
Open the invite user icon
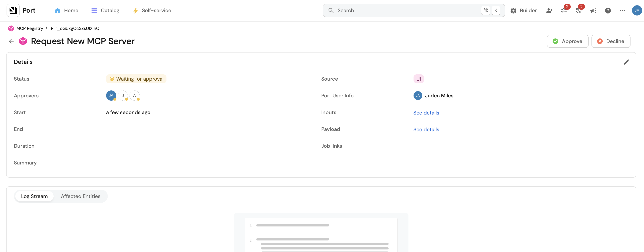pos(549,11)
